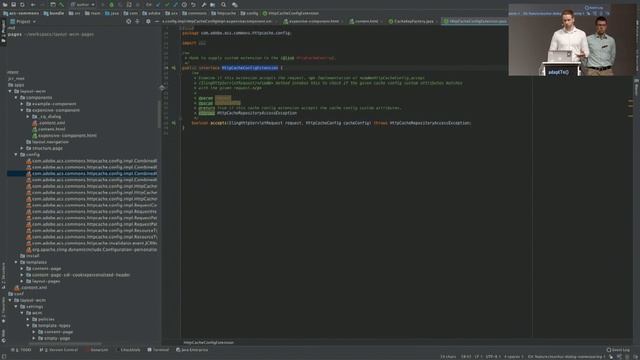
Task: Click the Revert undo arrow icon
Action: (193, 4)
